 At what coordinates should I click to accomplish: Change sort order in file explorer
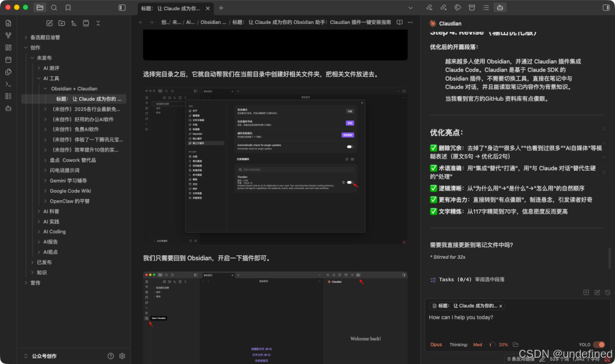73,23
